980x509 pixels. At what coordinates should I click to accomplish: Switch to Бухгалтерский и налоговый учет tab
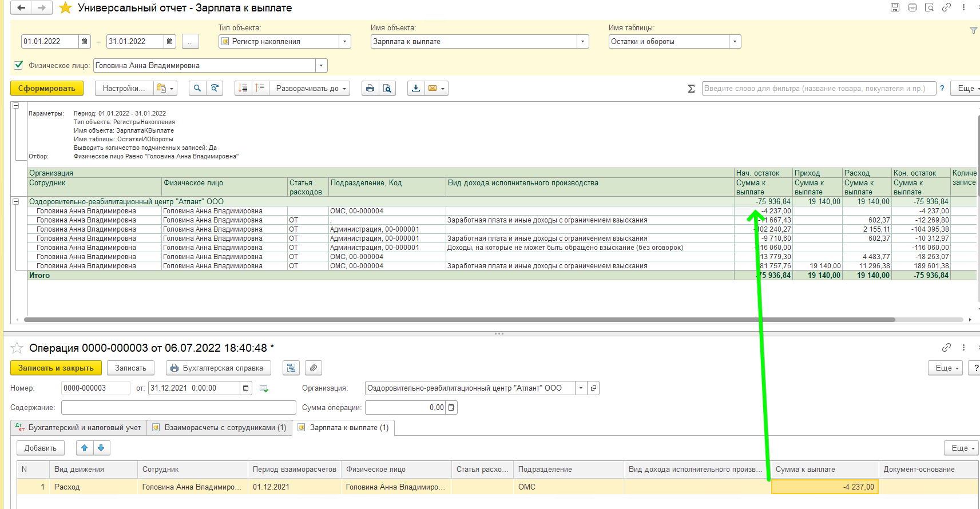(79, 427)
